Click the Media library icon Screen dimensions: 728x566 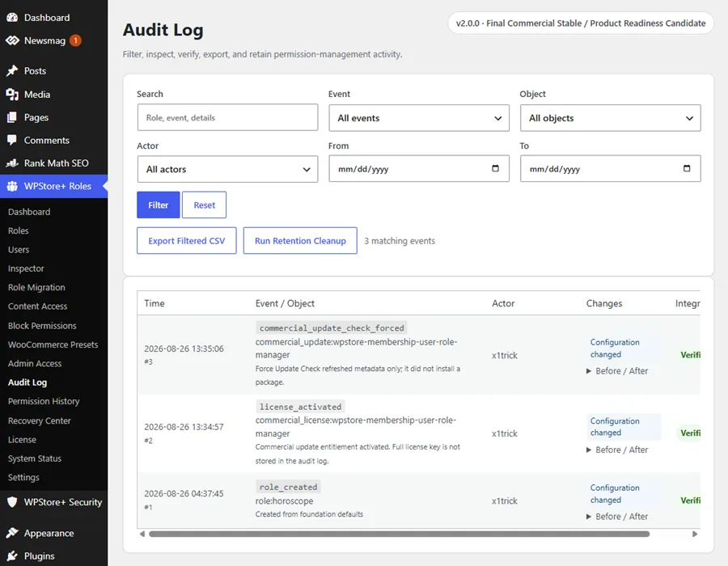(x=12, y=95)
